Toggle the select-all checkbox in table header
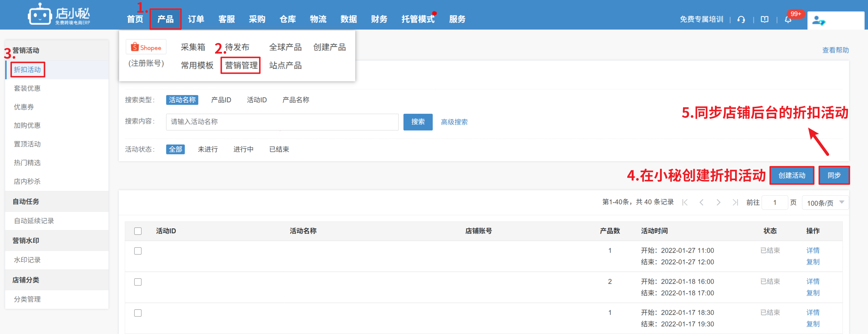 point(138,231)
